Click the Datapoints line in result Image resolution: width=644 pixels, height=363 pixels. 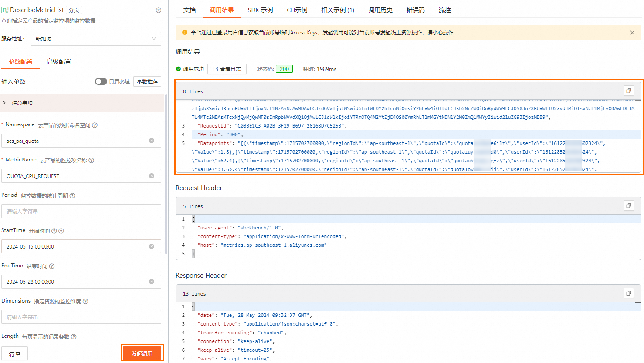click(401, 143)
